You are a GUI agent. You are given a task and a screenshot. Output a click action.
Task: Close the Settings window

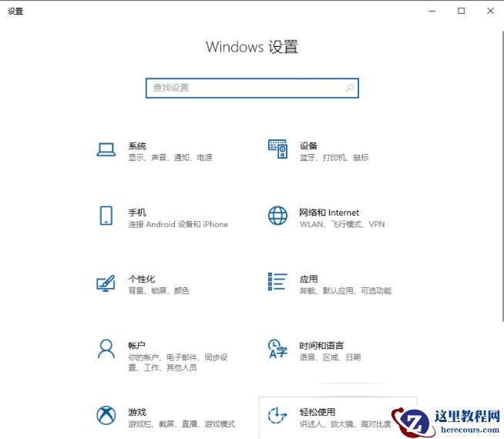490,11
